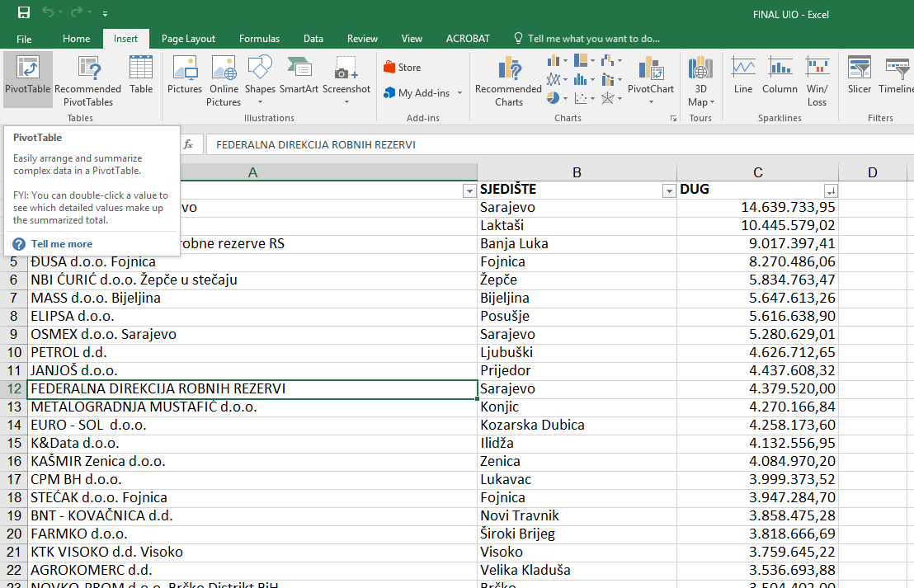Switch to the View tab

click(412, 39)
